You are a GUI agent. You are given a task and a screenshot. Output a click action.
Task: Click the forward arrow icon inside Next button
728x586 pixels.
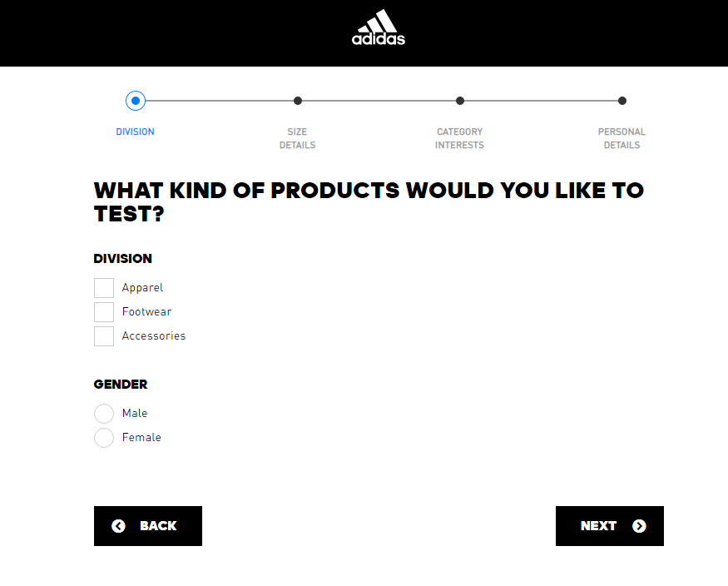point(639,525)
